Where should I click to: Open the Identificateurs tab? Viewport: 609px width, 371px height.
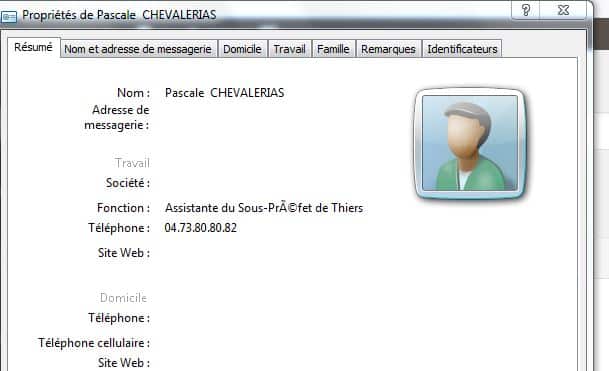[462, 49]
